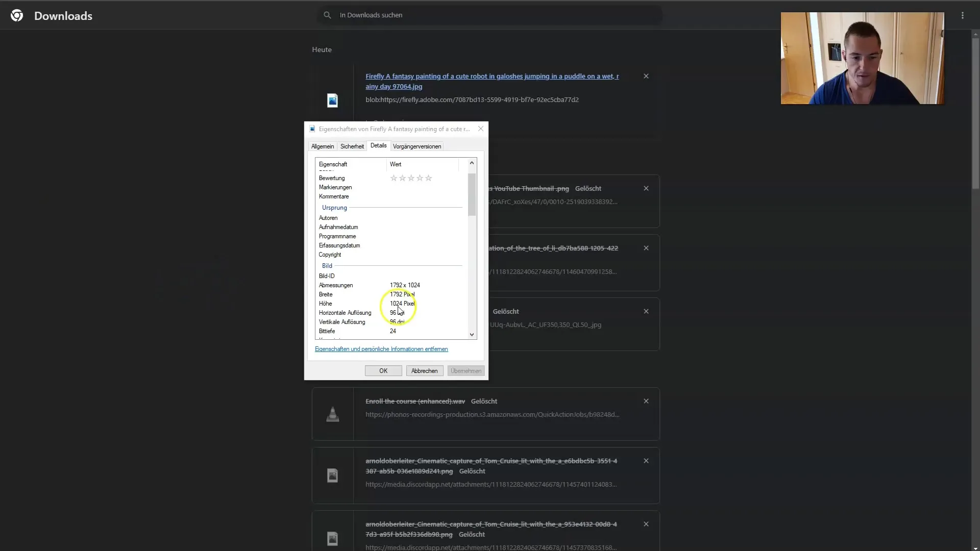Click the title bar icon of properties dialog

pos(312,129)
